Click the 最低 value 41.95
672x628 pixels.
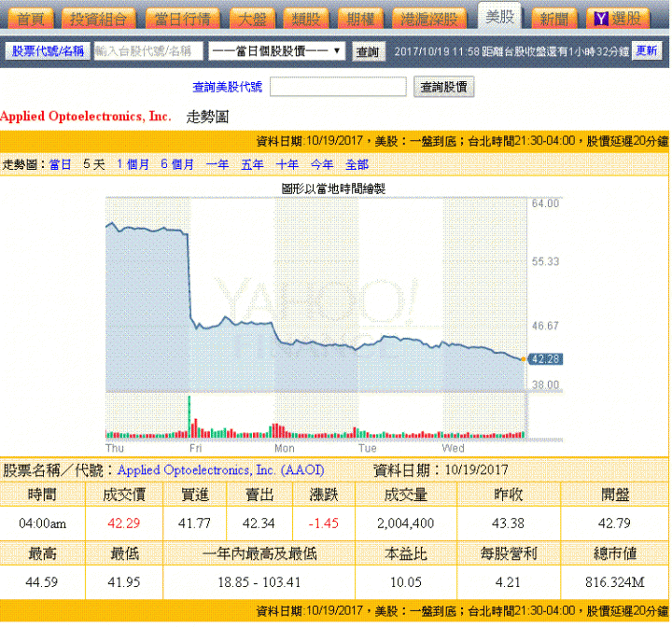124,582
